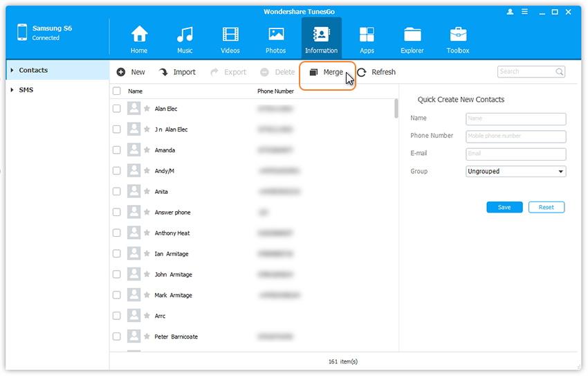Open the Music section icon
This screenshot has height=376, width=588.
click(185, 35)
